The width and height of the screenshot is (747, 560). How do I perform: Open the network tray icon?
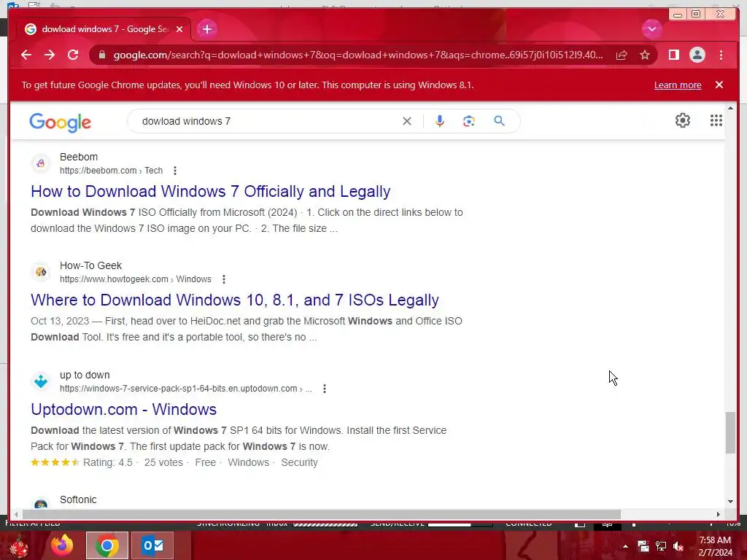[661, 546]
